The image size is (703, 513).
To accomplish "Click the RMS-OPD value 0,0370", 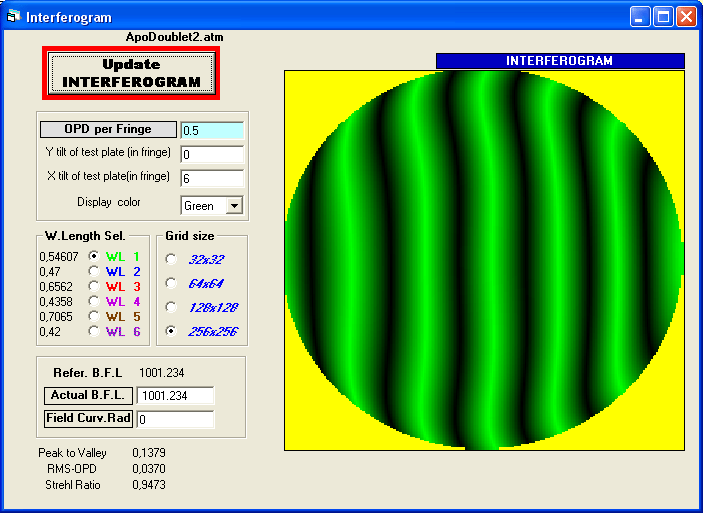I will point(149,469).
